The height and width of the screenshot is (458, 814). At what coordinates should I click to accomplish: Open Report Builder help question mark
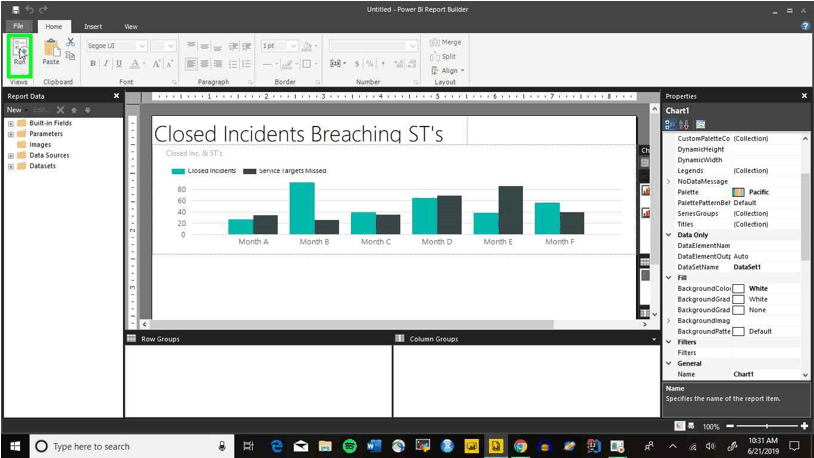[805, 26]
